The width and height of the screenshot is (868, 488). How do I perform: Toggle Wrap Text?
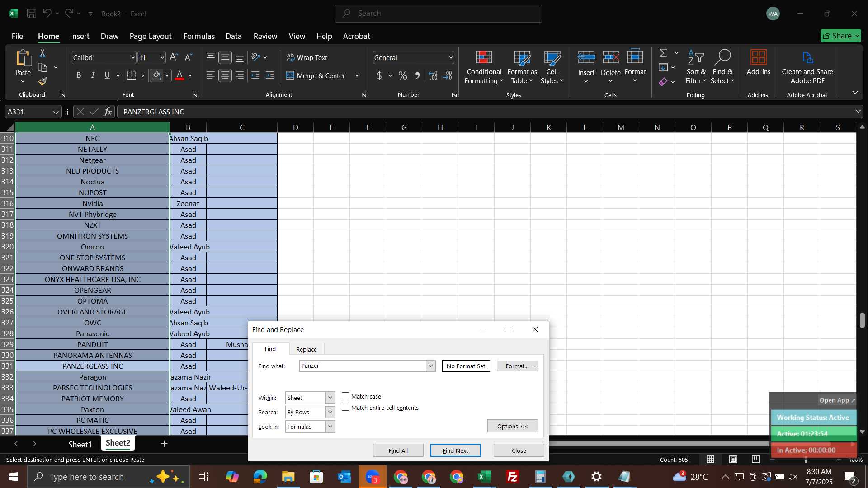tap(307, 57)
